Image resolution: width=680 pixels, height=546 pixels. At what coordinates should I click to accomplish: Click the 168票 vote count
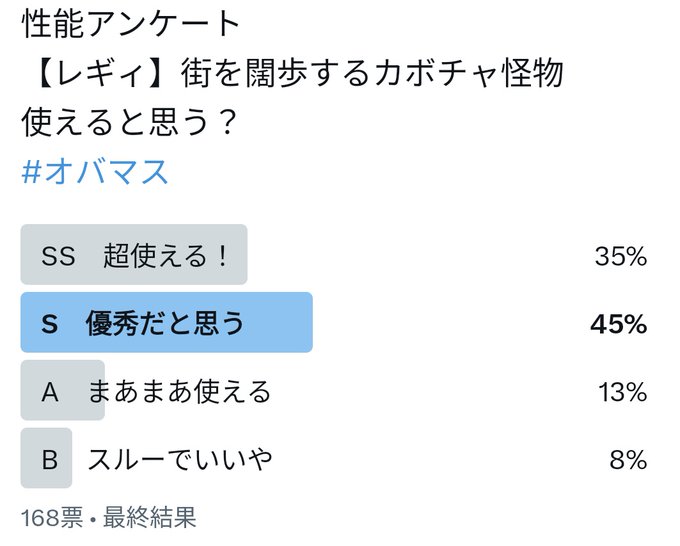coord(52,517)
